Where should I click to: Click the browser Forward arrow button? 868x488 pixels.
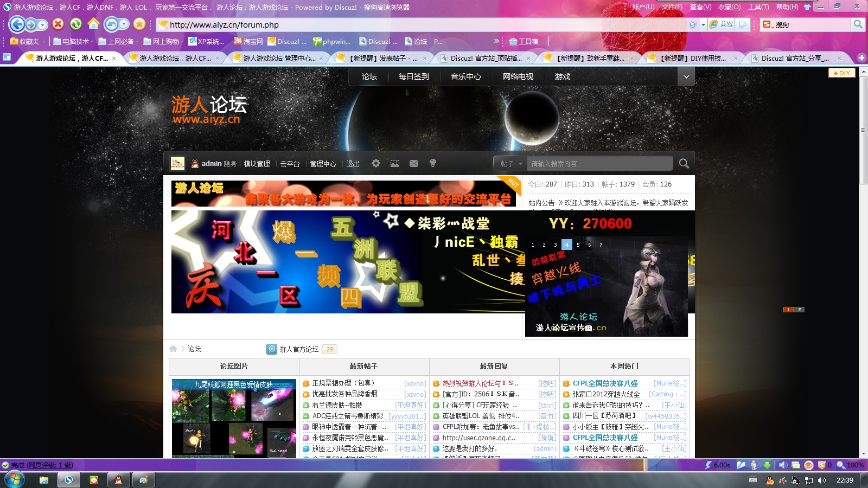pos(31,24)
